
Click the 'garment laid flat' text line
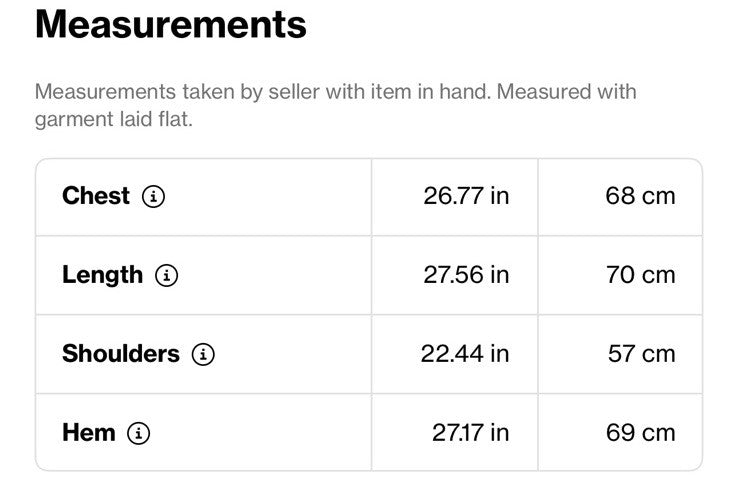point(114,120)
